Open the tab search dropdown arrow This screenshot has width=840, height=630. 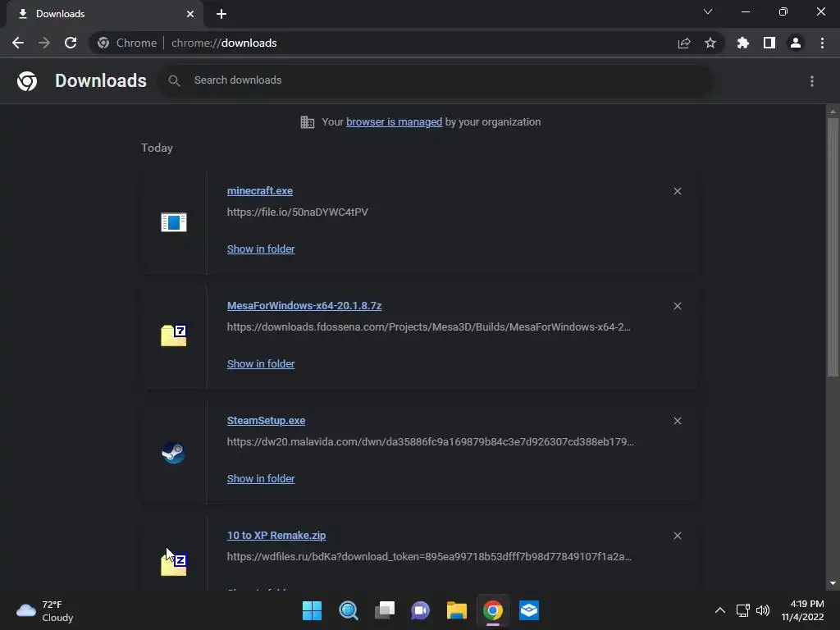pos(708,11)
